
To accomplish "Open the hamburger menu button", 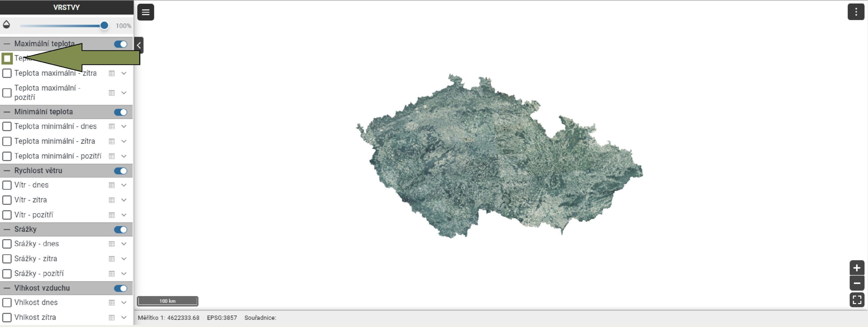I will pyautogui.click(x=145, y=12).
